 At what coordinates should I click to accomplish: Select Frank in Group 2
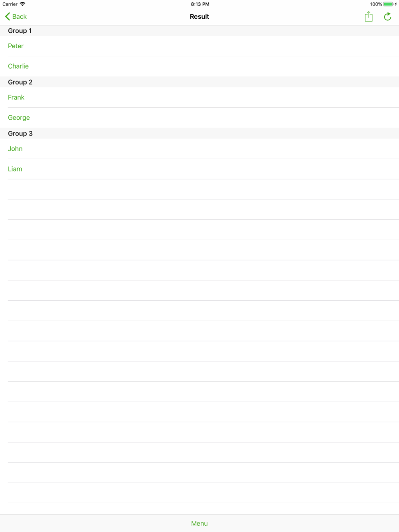click(199, 97)
